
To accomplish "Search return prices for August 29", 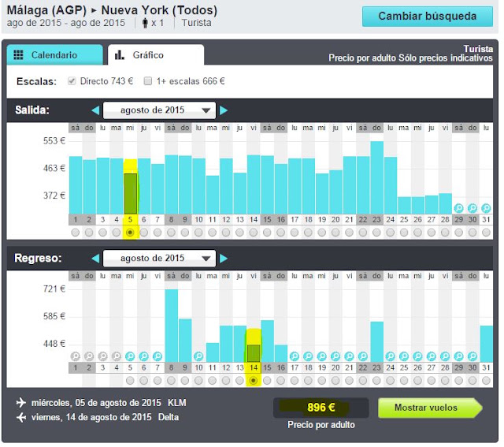I will (x=458, y=356).
